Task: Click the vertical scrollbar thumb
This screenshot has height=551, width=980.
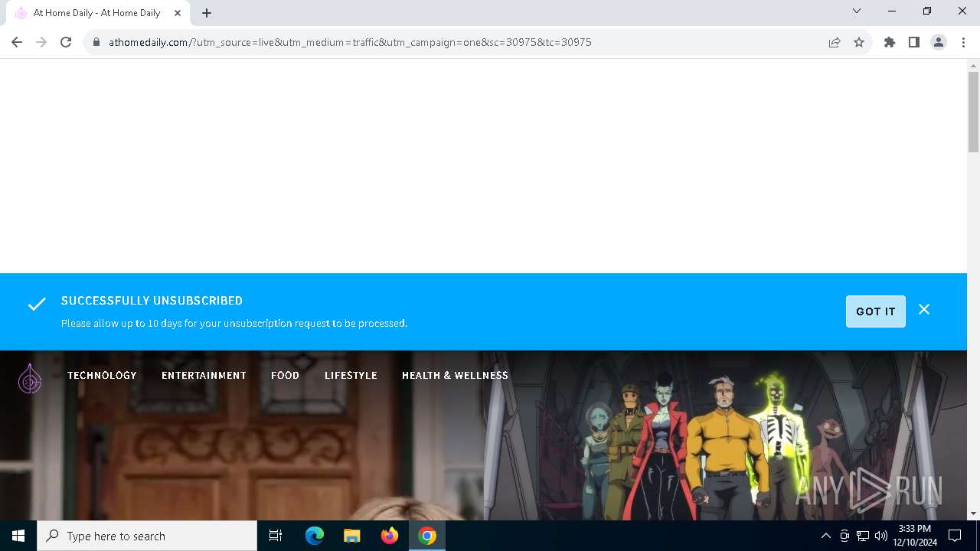Action: click(973, 112)
